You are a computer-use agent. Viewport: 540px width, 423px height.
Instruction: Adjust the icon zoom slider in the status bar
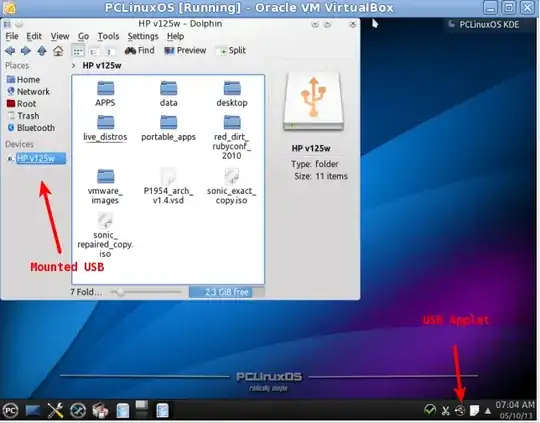pos(146,292)
